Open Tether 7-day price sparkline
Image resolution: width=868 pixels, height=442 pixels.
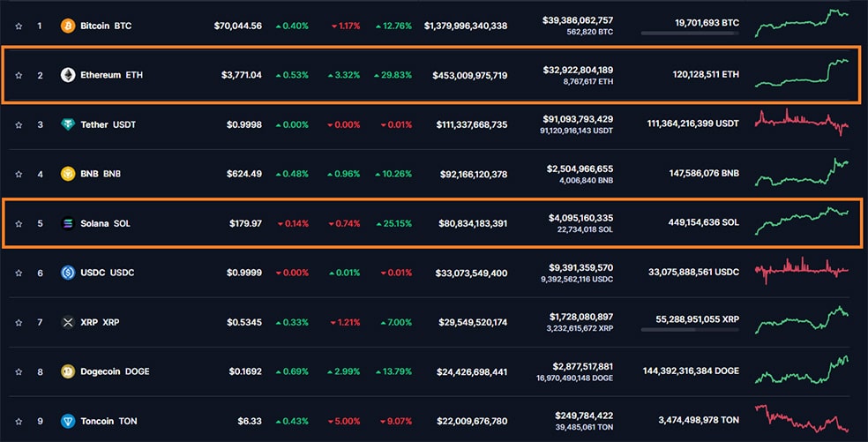click(x=802, y=122)
